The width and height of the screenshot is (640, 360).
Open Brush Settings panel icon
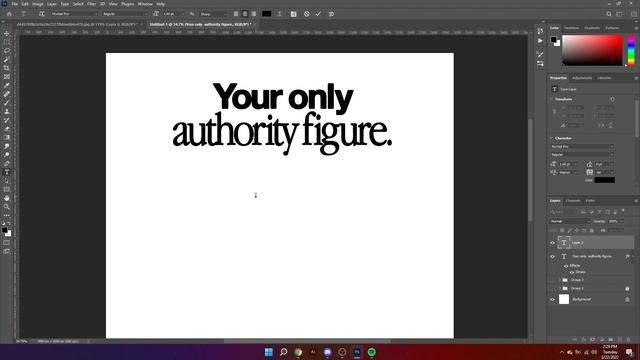540,54
